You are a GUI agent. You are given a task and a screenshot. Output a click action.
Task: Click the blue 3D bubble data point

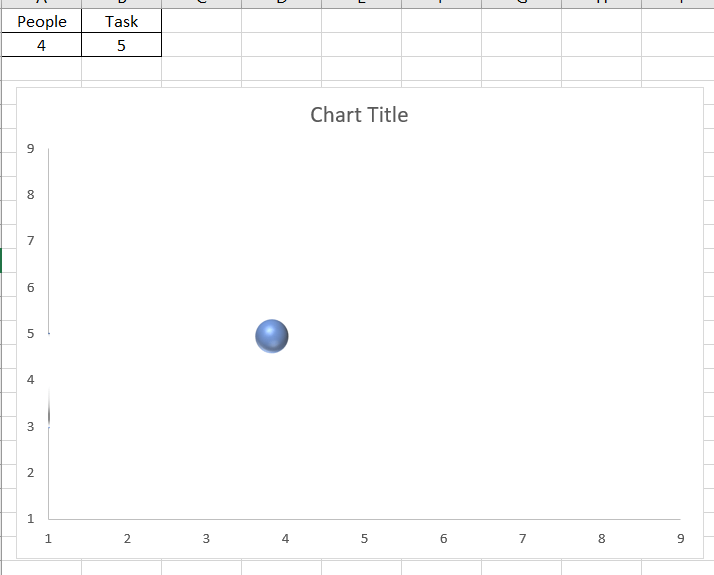tap(272, 336)
